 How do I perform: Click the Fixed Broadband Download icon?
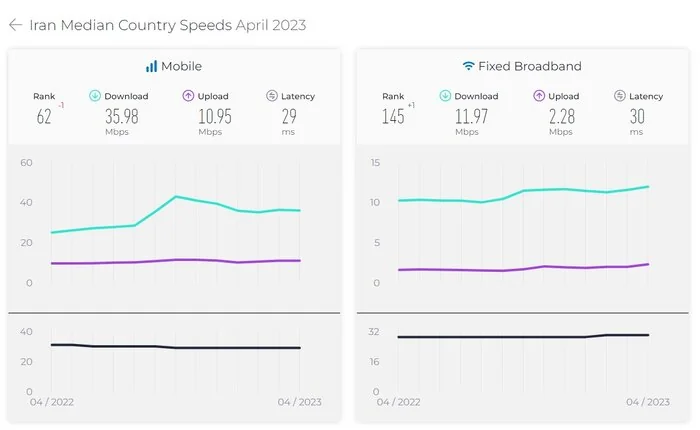coord(443,96)
